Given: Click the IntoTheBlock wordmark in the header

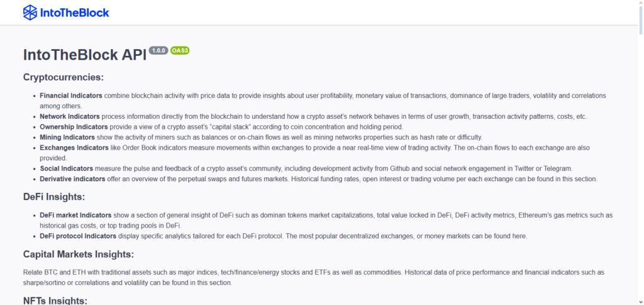Looking at the screenshot, I should (x=75, y=13).
